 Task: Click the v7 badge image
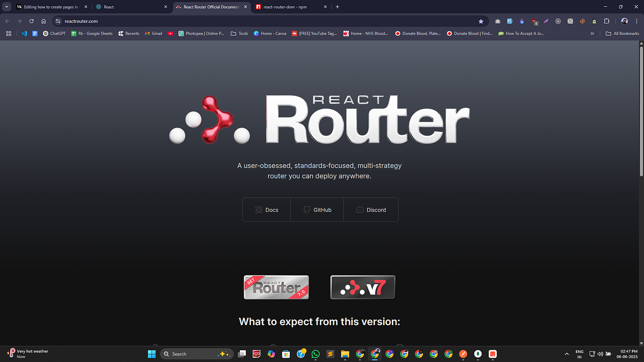363,287
